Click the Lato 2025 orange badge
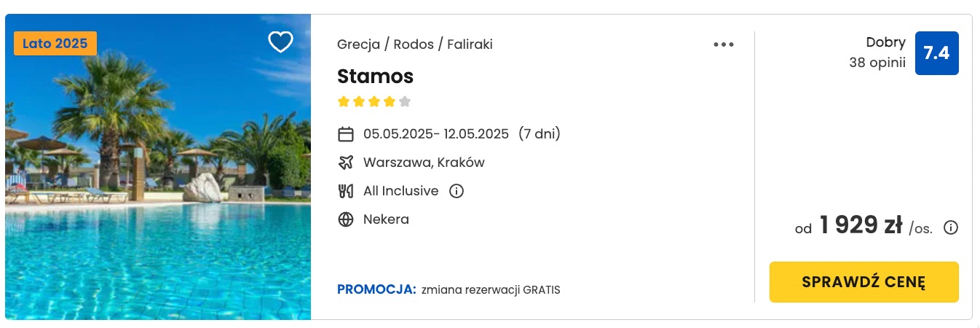This screenshot has width=980, height=328. (x=55, y=43)
